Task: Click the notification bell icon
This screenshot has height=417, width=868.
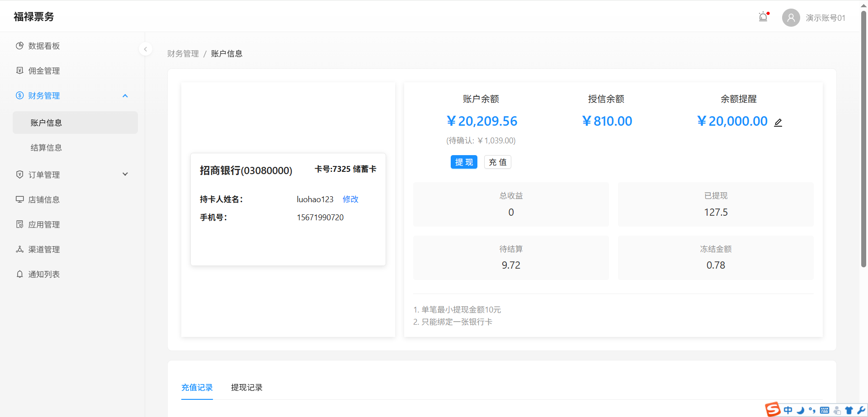Action: click(763, 17)
